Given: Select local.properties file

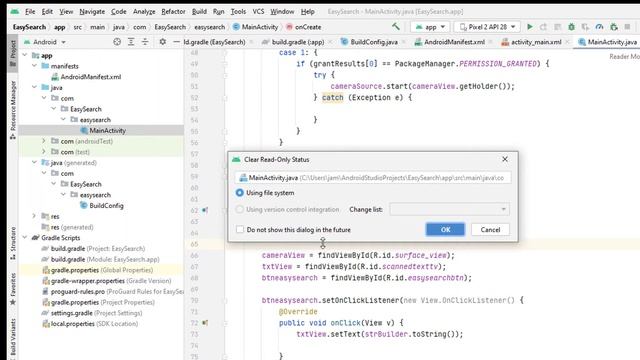Looking at the screenshot, I should [x=90, y=324].
